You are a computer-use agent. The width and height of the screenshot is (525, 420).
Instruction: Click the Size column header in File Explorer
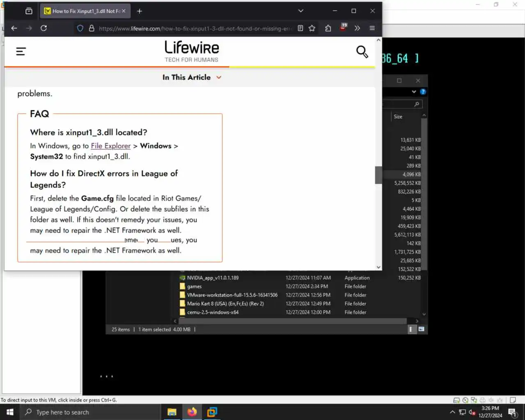(x=398, y=117)
